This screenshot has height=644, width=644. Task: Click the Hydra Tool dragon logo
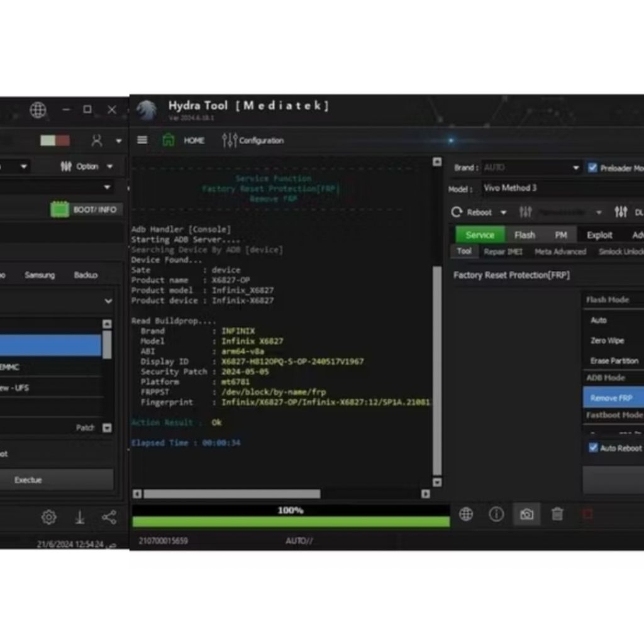click(x=147, y=110)
